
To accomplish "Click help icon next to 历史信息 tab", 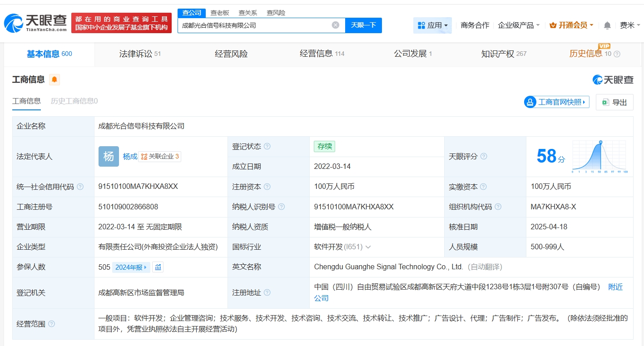I will click(617, 54).
